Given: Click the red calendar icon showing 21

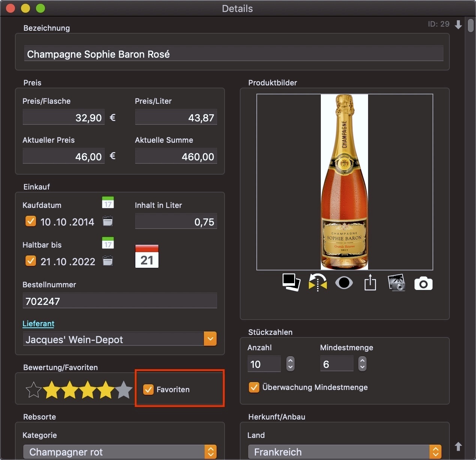Looking at the screenshot, I should (147, 256).
